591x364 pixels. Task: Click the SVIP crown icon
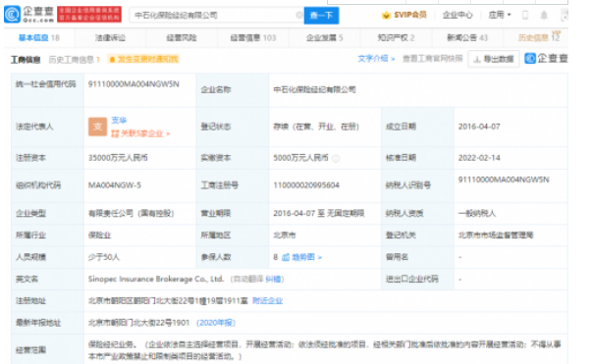click(386, 15)
